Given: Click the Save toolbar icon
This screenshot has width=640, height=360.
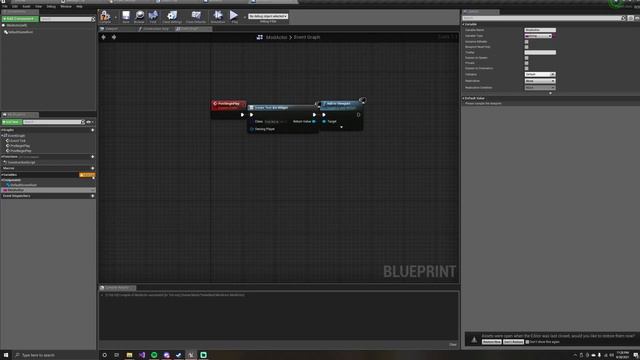Looking at the screenshot, I should (x=126, y=16).
